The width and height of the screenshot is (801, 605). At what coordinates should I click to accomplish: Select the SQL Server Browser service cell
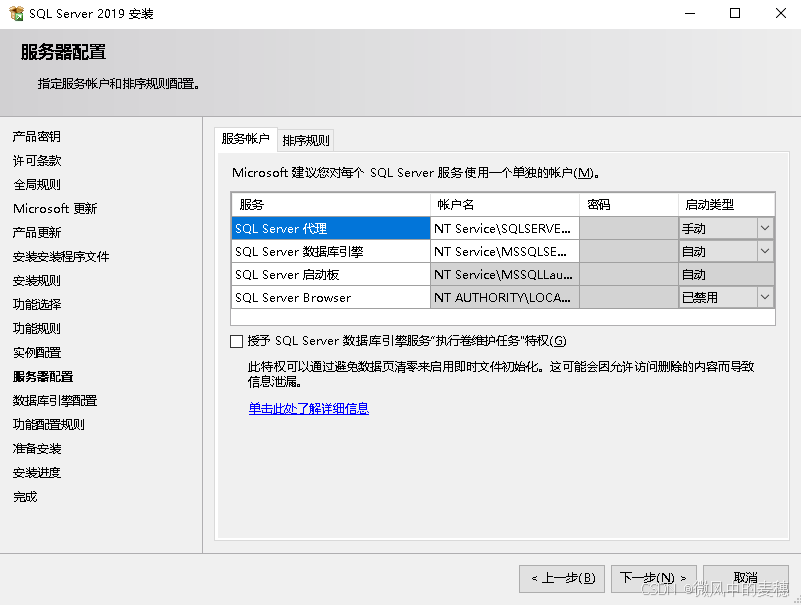(331, 297)
